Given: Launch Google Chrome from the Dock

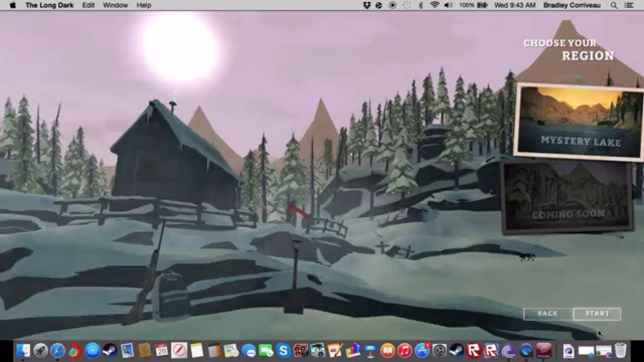Looking at the screenshot, I should (74, 350).
